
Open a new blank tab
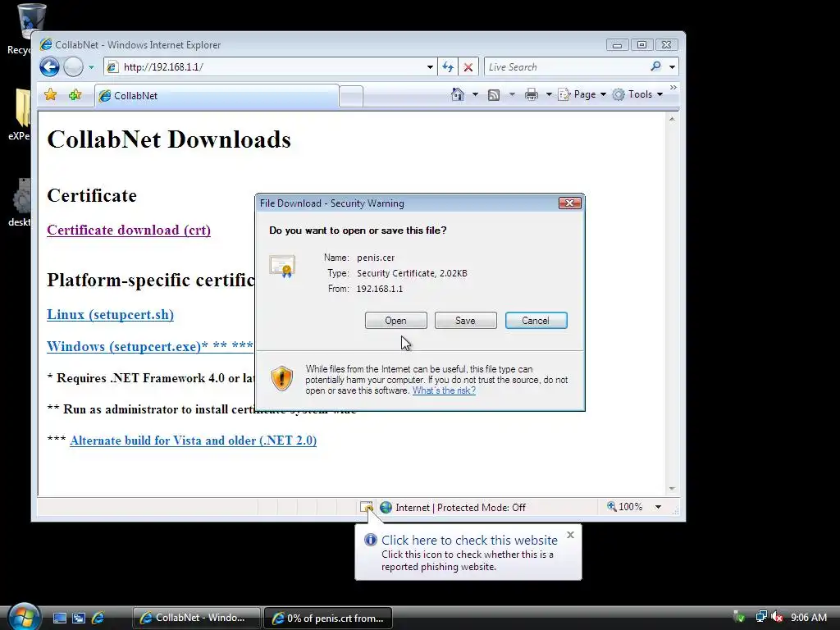click(x=351, y=97)
